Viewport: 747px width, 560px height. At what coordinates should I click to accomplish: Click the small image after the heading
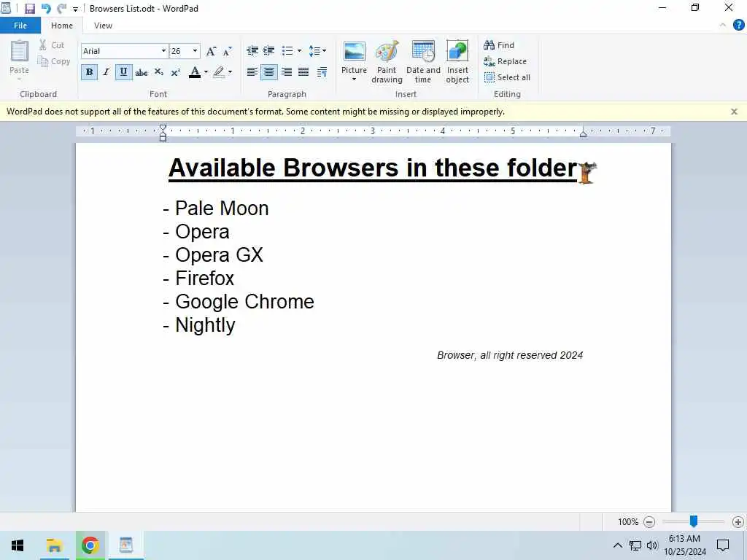[x=588, y=172]
